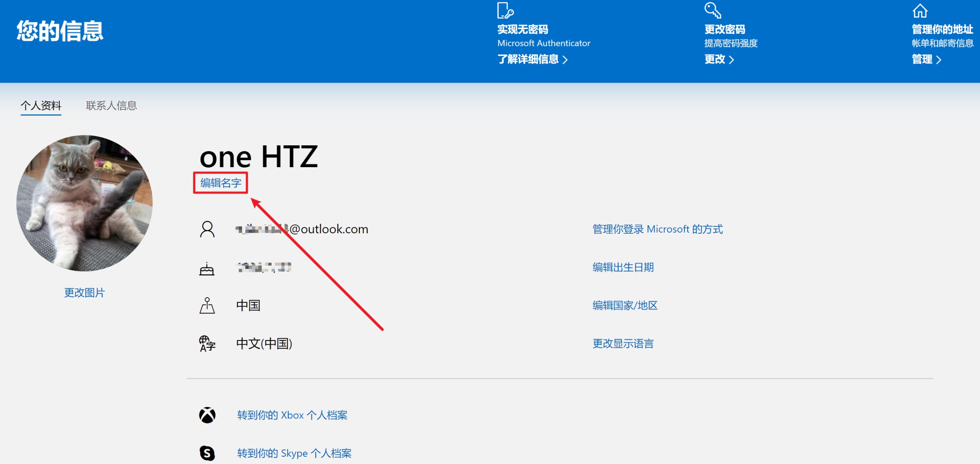Open 编辑出生日期 link
Viewport: 980px width, 464px height.
point(623,267)
